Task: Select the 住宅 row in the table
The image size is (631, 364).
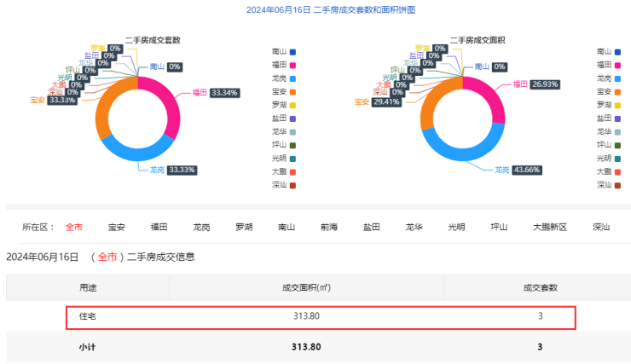Action: pyautogui.click(x=322, y=317)
